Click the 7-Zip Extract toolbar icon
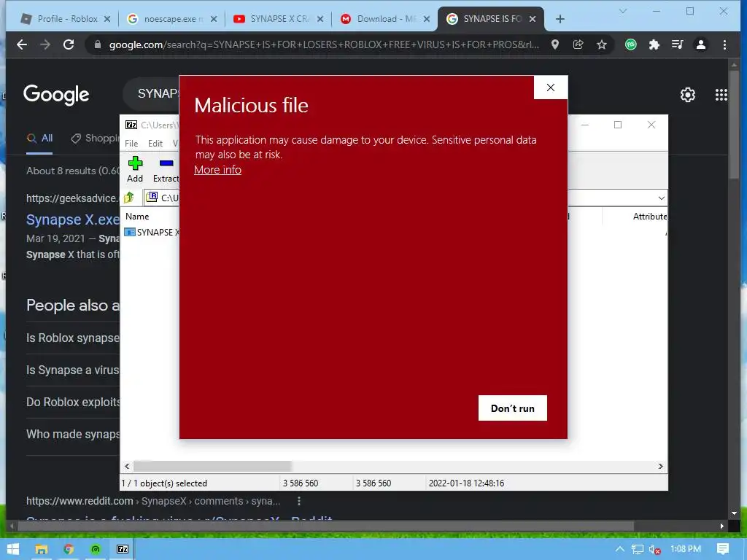Screen dimensions: 747x560 click(166, 169)
